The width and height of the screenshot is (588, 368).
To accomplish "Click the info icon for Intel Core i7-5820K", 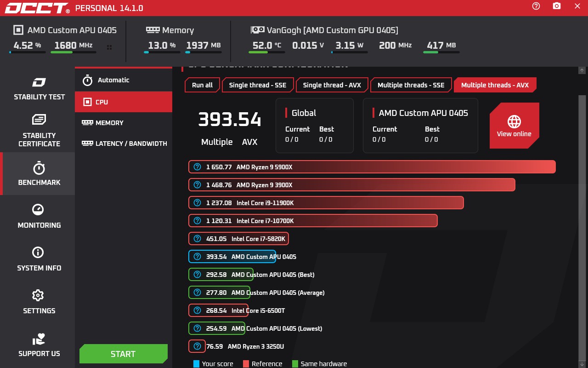I will click(x=198, y=239).
